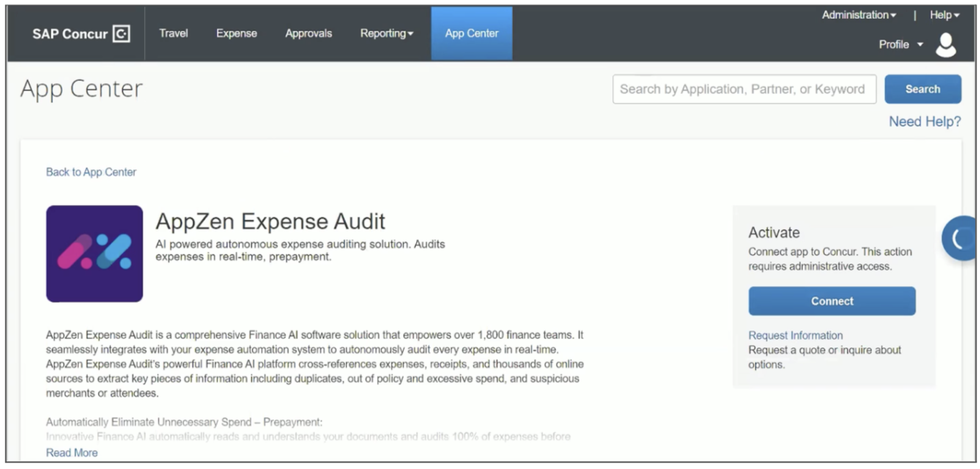The height and width of the screenshot is (469, 980).
Task: Expand the Help dropdown menu
Action: tap(944, 15)
